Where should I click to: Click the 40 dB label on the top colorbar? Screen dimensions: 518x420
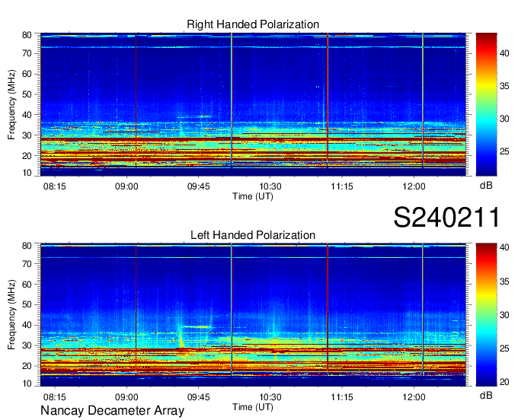click(504, 53)
